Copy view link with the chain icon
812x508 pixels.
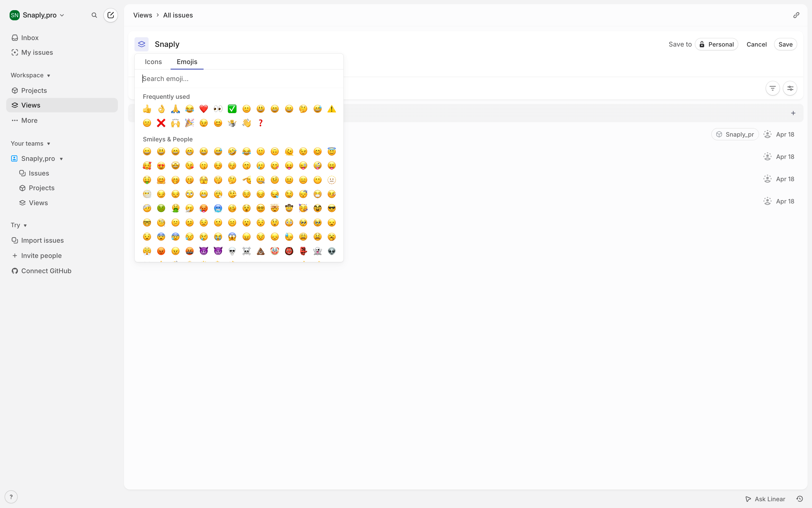pos(796,15)
